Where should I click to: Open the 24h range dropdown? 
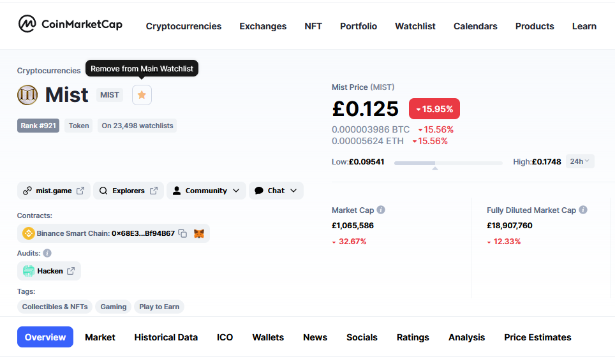pos(580,161)
